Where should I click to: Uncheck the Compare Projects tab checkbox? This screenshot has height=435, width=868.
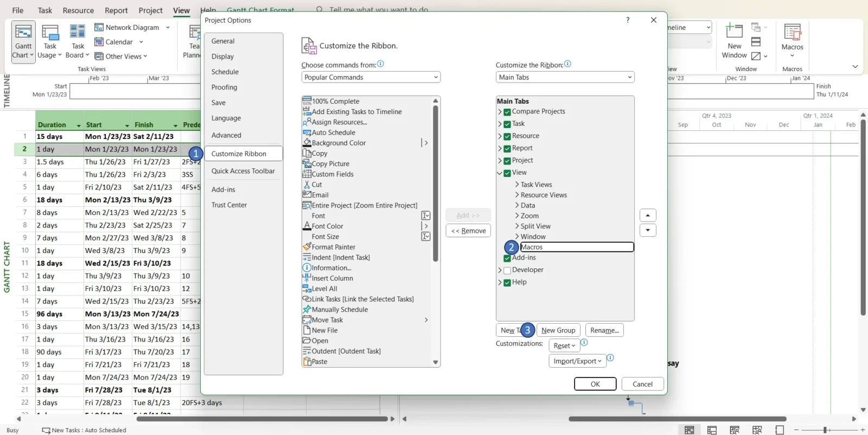point(507,112)
